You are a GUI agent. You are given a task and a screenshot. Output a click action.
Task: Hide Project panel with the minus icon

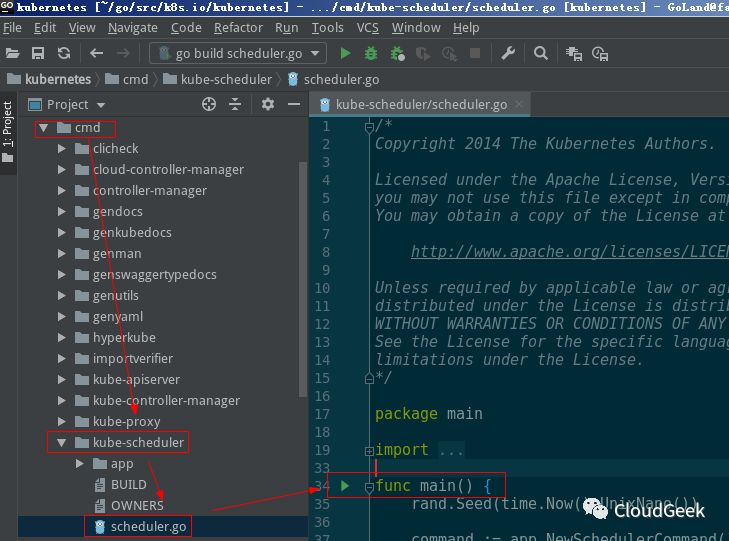(x=294, y=104)
